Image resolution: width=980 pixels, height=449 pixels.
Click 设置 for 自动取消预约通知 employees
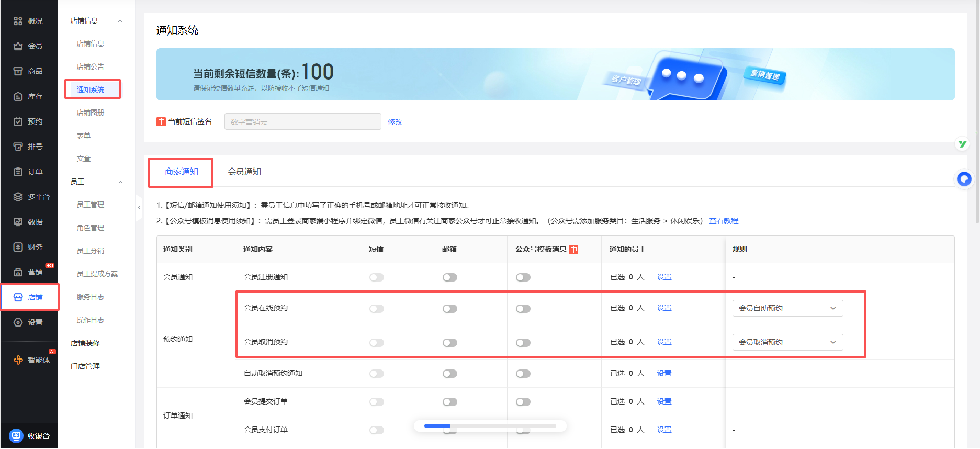coord(664,373)
